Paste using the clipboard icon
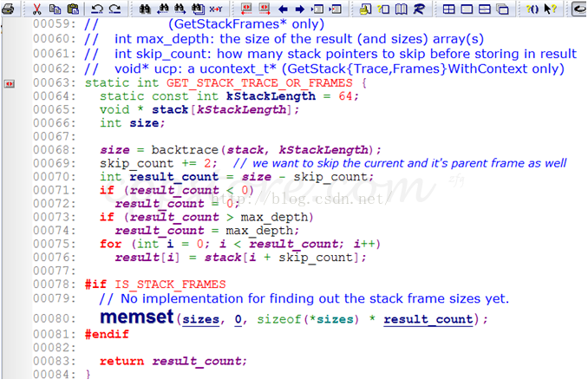Image resolution: width=588 pixels, height=386 pixels. pos(73,10)
